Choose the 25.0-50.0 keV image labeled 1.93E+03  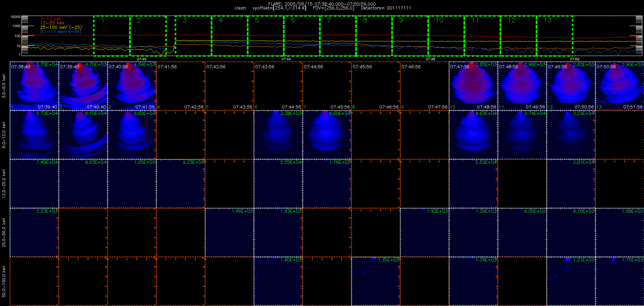278,232
